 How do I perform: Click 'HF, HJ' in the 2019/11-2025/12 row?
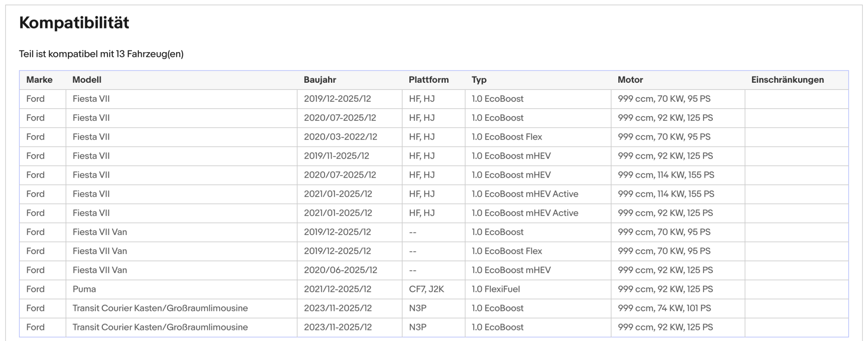(422, 156)
